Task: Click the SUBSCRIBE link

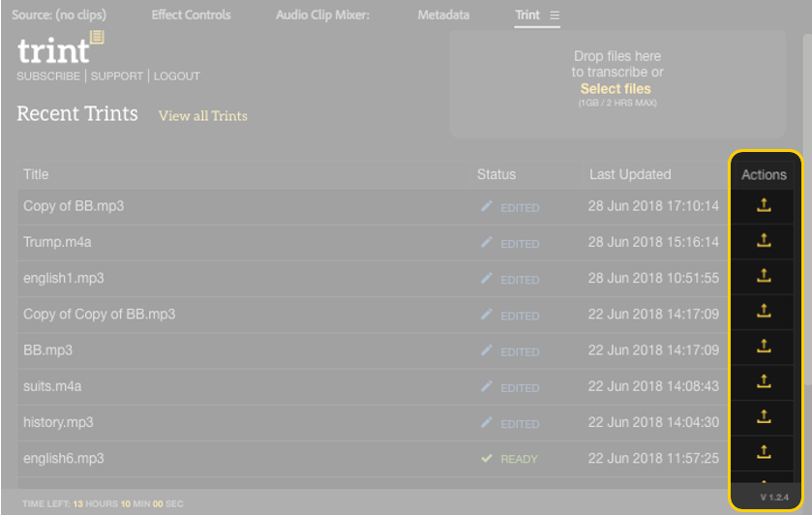Action: (48, 76)
